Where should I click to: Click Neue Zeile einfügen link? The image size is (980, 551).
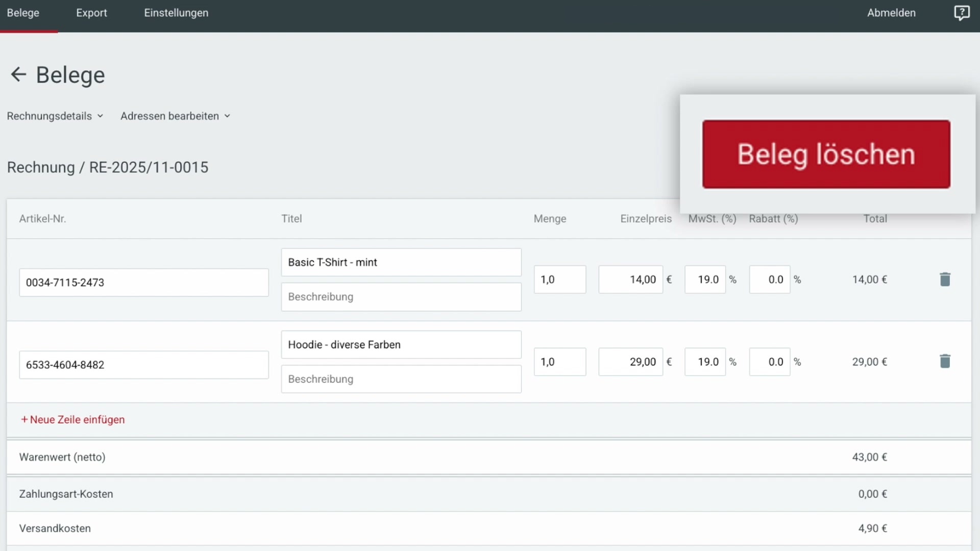(x=72, y=419)
